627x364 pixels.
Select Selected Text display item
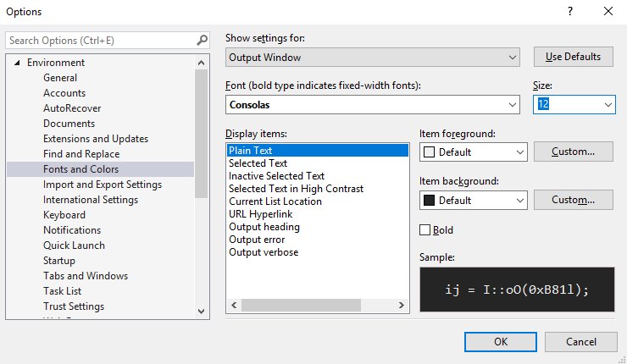[x=258, y=163]
